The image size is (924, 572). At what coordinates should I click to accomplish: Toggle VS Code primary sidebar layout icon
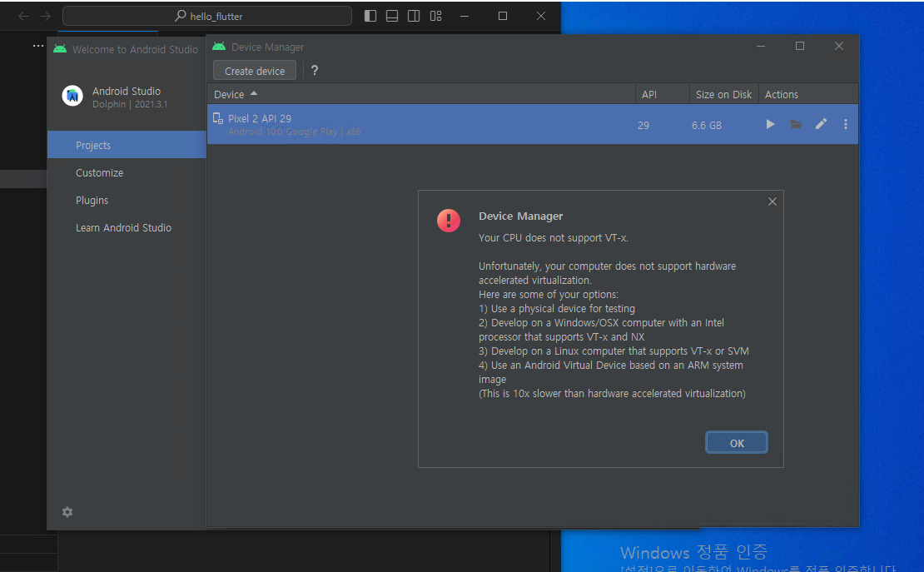click(370, 16)
